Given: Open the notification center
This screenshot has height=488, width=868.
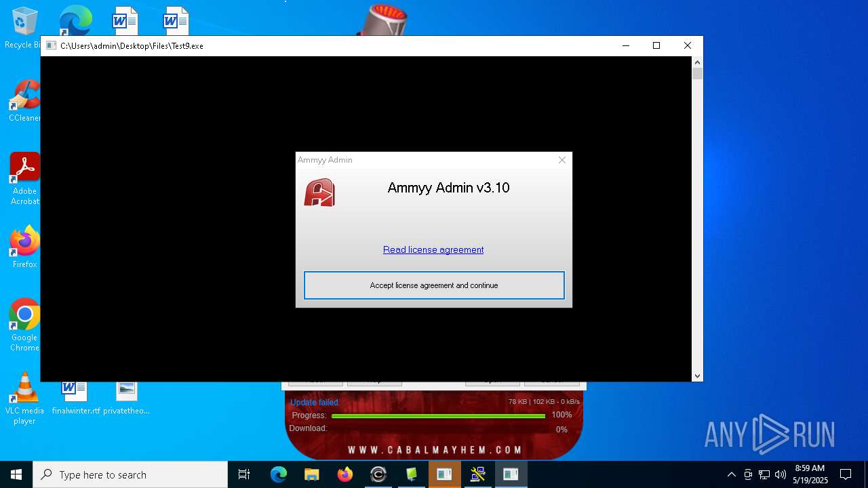Looking at the screenshot, I should (x=846, y=474).
